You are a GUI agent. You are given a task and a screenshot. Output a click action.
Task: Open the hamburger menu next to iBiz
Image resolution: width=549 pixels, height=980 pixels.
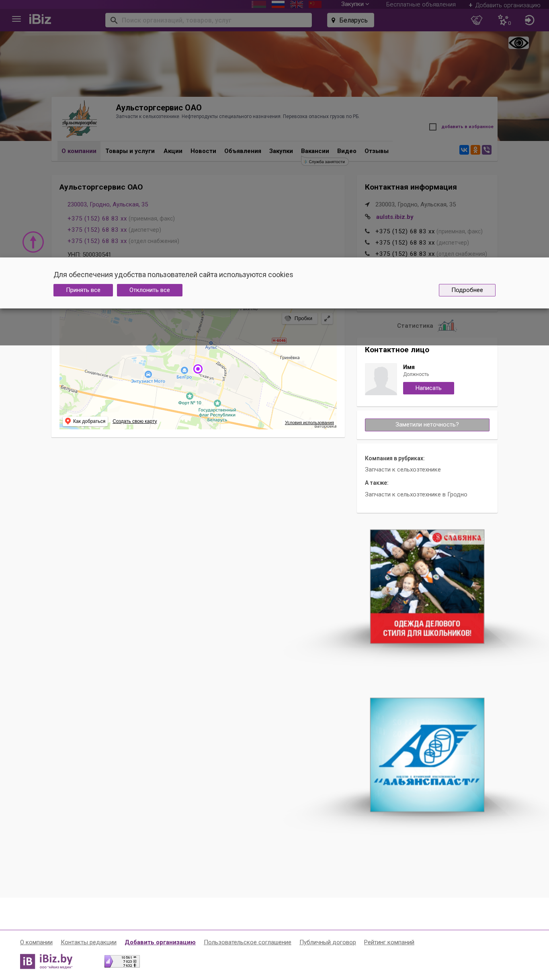[16, 19]
